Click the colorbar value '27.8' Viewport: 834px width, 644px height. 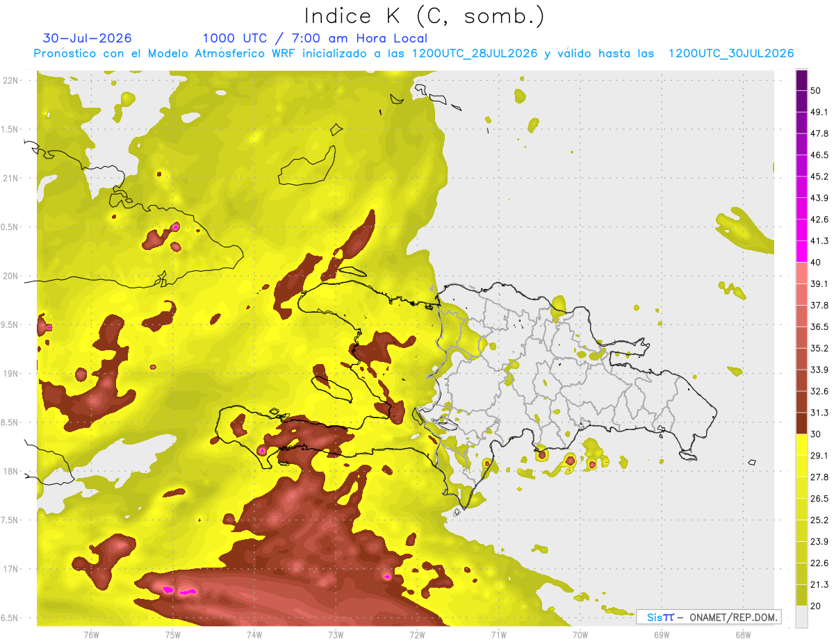tap(819, 477)
